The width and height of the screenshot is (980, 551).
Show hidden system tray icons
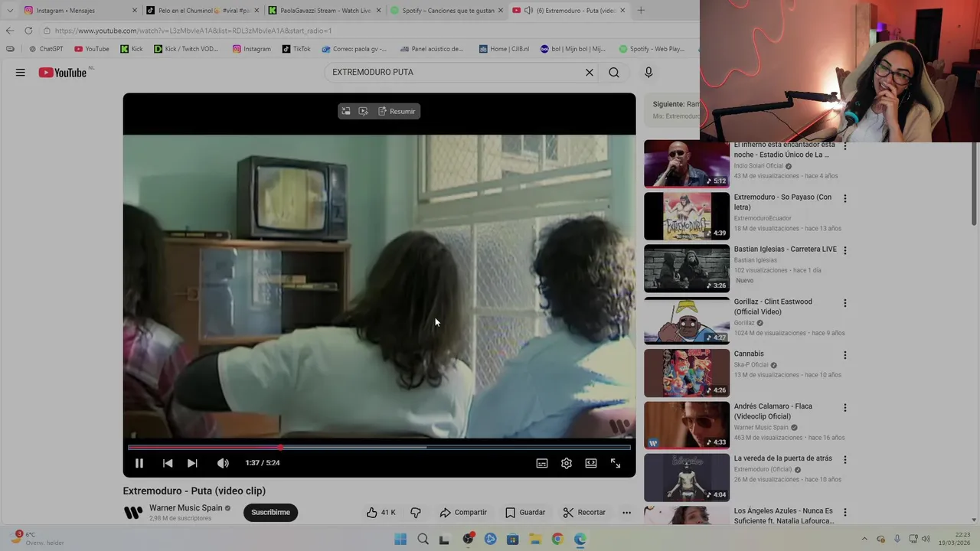click(x=864, y=540)
